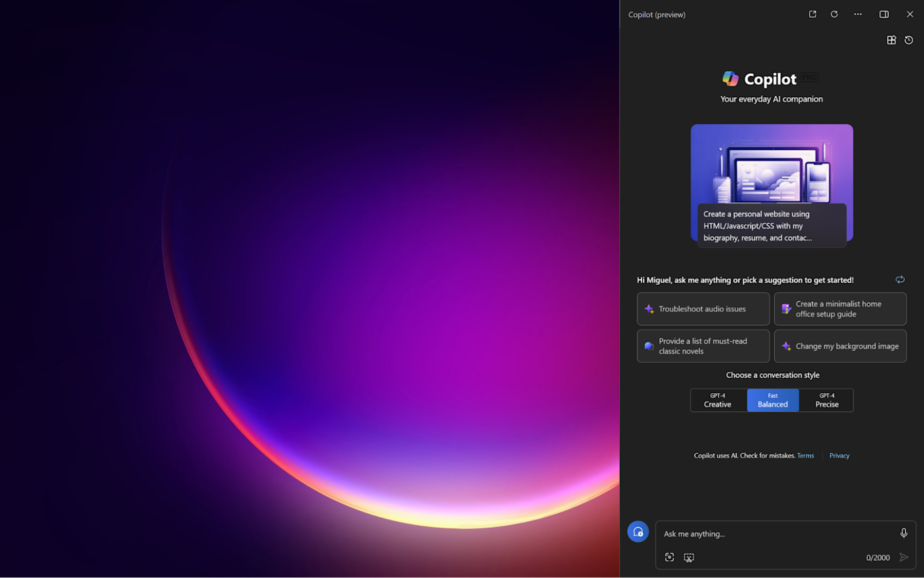Switch conversation style to Creative
Screen dimensions: 924x578
718,400
